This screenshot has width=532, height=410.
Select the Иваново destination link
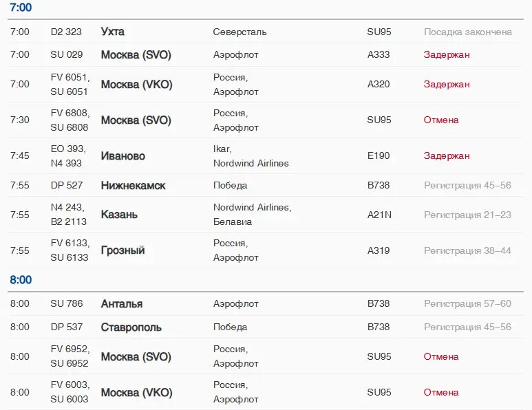123,156
